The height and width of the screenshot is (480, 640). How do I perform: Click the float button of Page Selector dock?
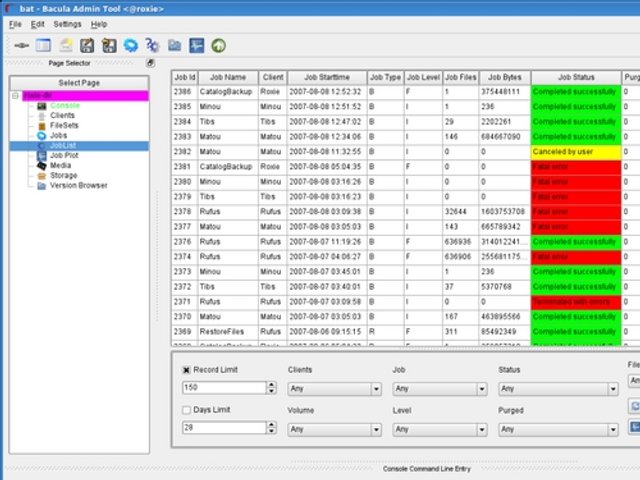coord(151,63)
